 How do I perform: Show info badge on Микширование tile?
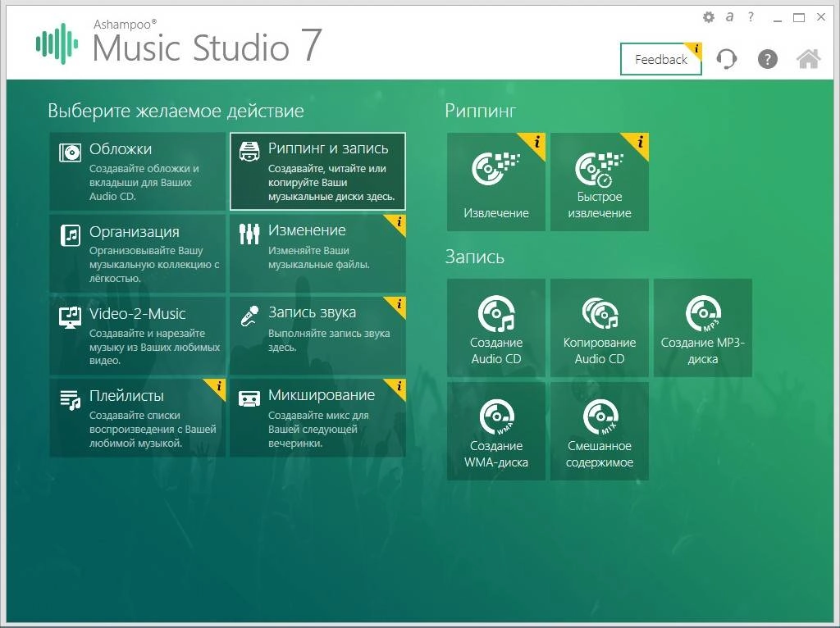click(x=398, y=386)
